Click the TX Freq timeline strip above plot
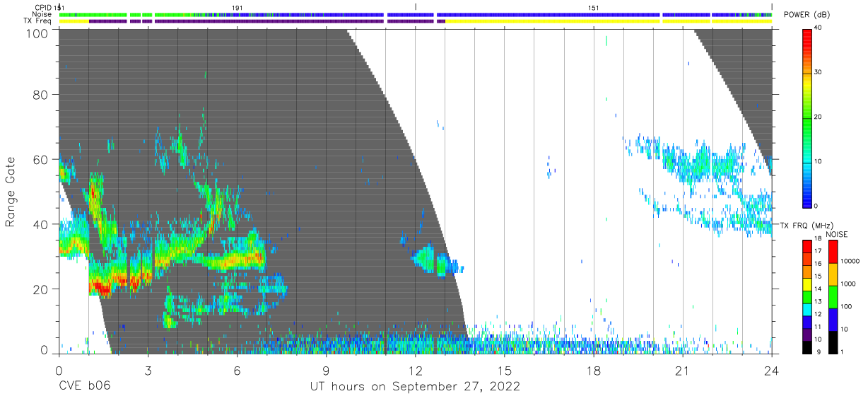 415,21
